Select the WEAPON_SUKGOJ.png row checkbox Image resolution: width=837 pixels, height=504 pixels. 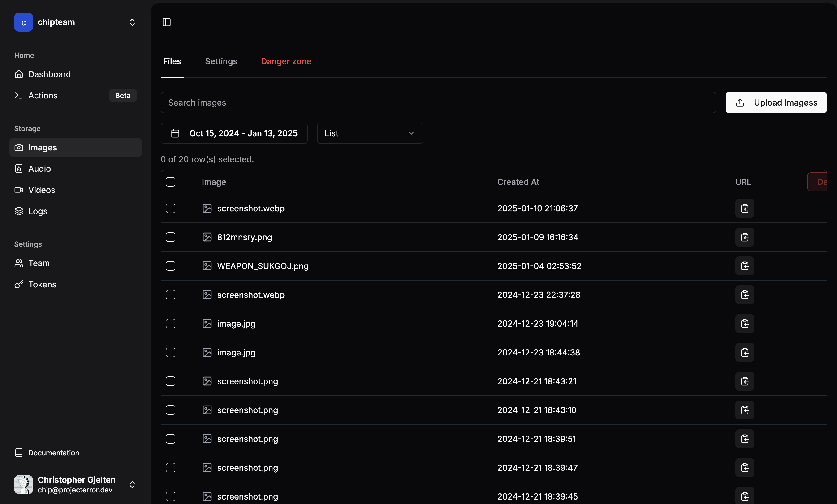pyautogui.click(x=171, y=266)
